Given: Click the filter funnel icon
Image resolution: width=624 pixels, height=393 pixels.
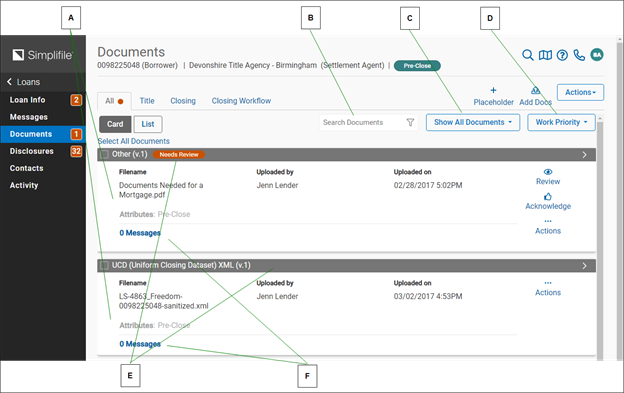Looking at the screenshot, I should click(410, 123).
